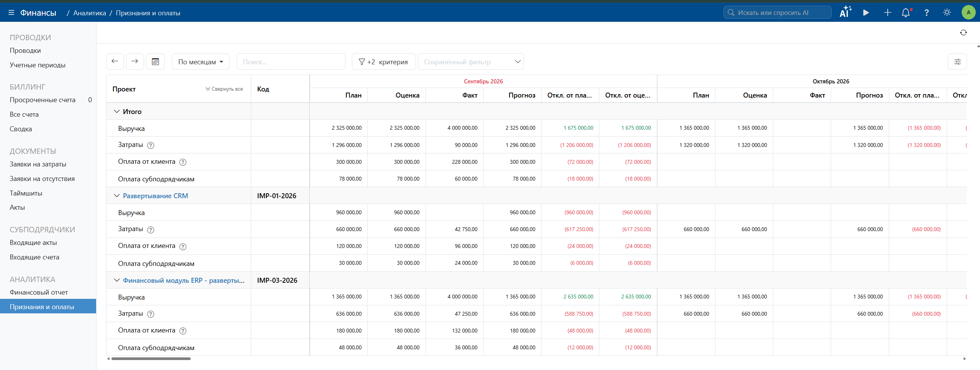
Task: Click the Признания и оплаты breadcrumb
Action: click(x=148, y=13)
